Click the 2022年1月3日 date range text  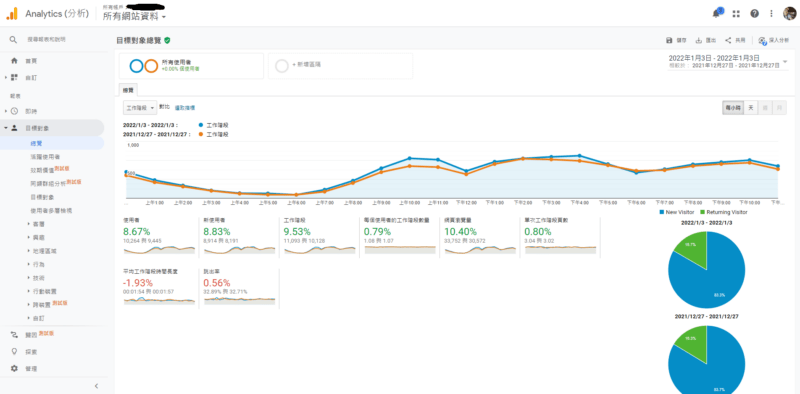pos(714,58)
